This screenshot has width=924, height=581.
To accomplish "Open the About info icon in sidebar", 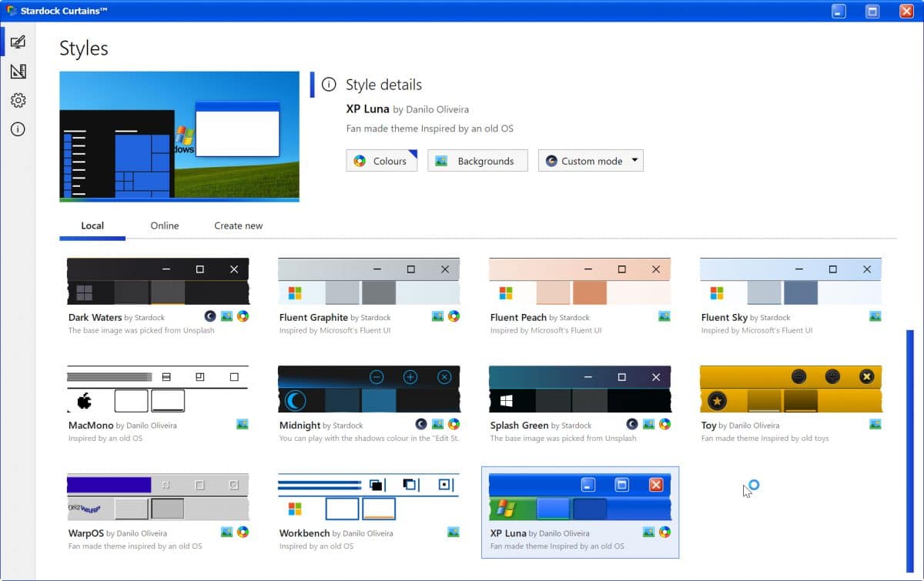I will tap(18, 129).
